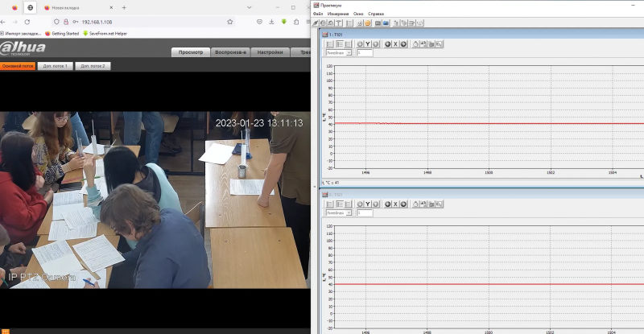Click the Y axis button in the upper T101 chart
The image size is (644, 334).
click(368, 44)
